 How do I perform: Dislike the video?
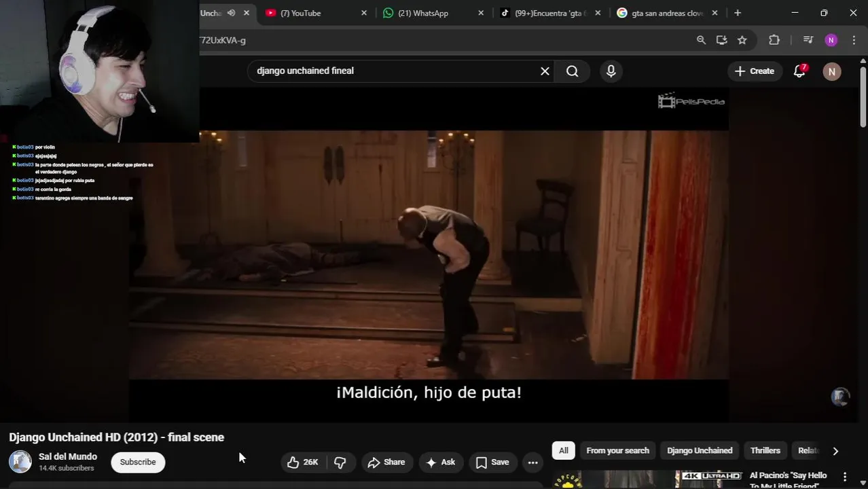(340, 462)
